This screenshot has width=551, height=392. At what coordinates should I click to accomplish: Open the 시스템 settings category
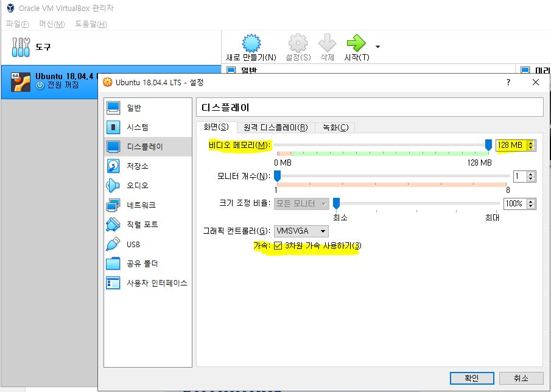pyautogui.click(x=148, y=127)
